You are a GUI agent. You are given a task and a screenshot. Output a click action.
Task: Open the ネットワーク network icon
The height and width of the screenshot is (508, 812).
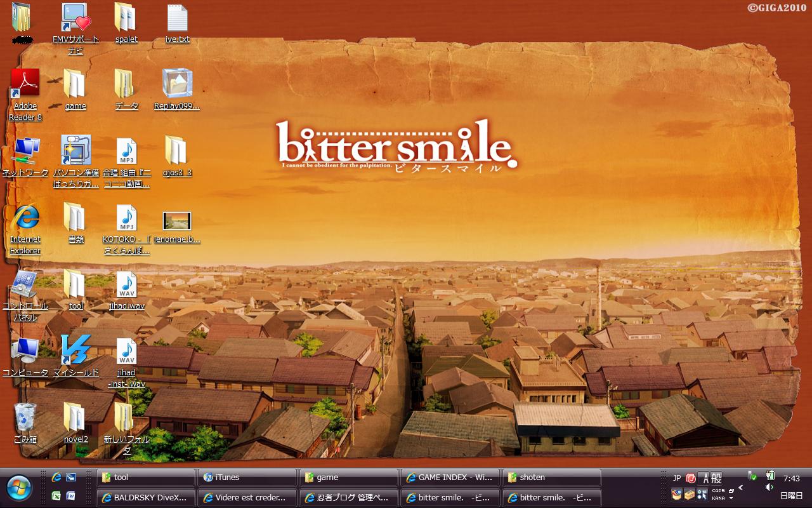[25, 156]
